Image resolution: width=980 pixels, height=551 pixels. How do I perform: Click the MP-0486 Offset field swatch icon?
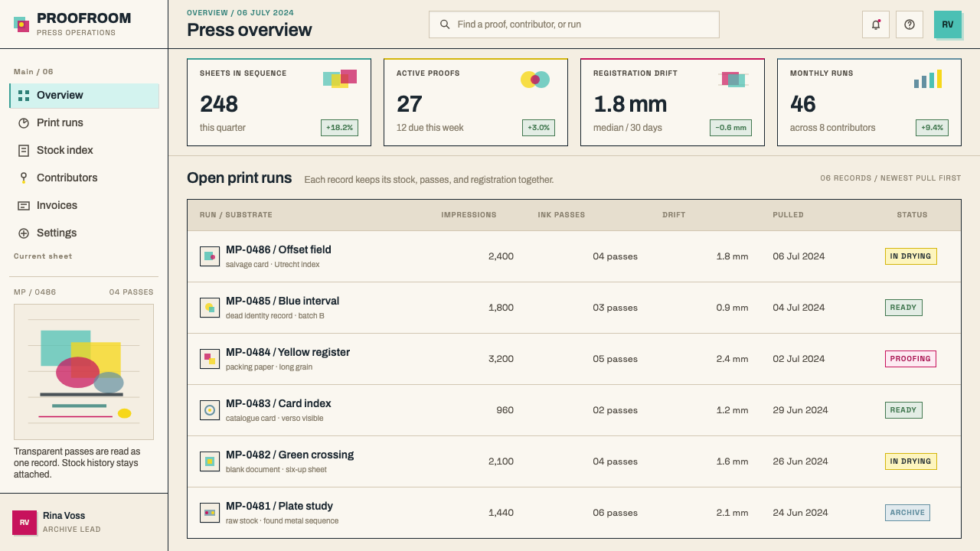(210, 256)
